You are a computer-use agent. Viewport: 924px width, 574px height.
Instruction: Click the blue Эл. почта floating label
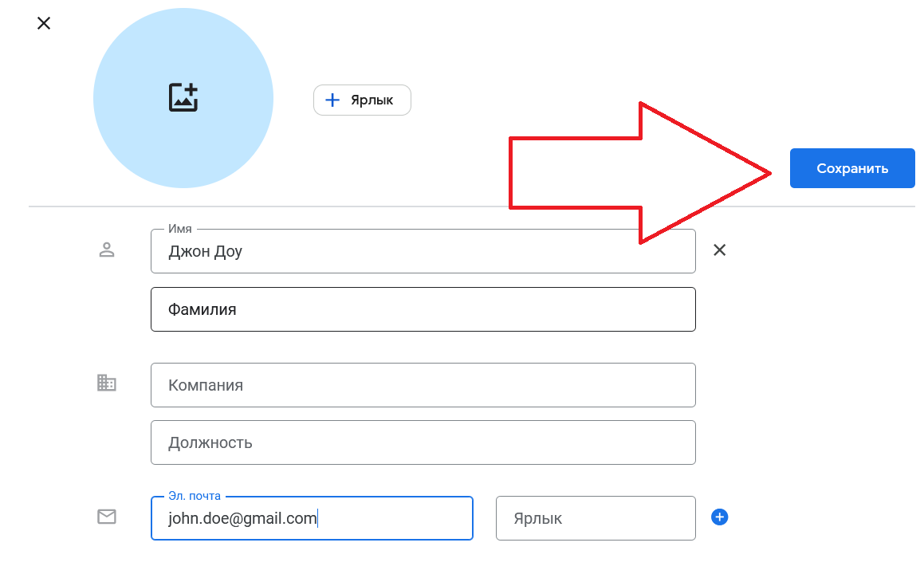point(195,496)
